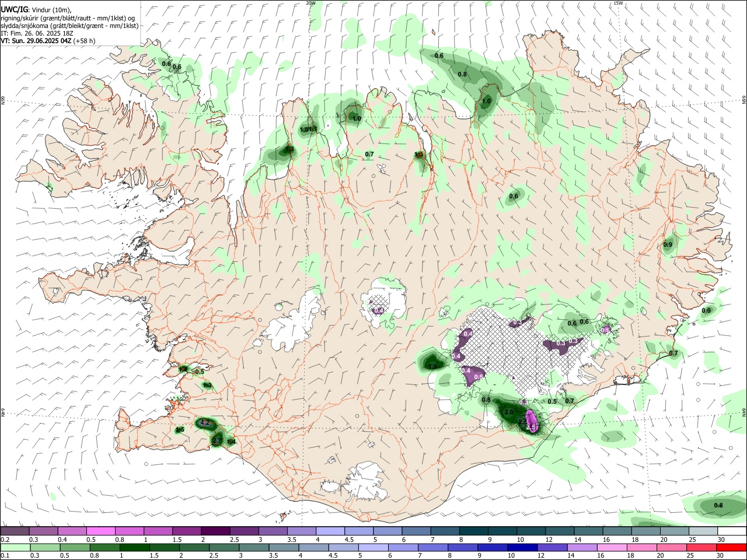Click the darkest green swatch labeled 1 in the lower legend

(x=135, y=547)
